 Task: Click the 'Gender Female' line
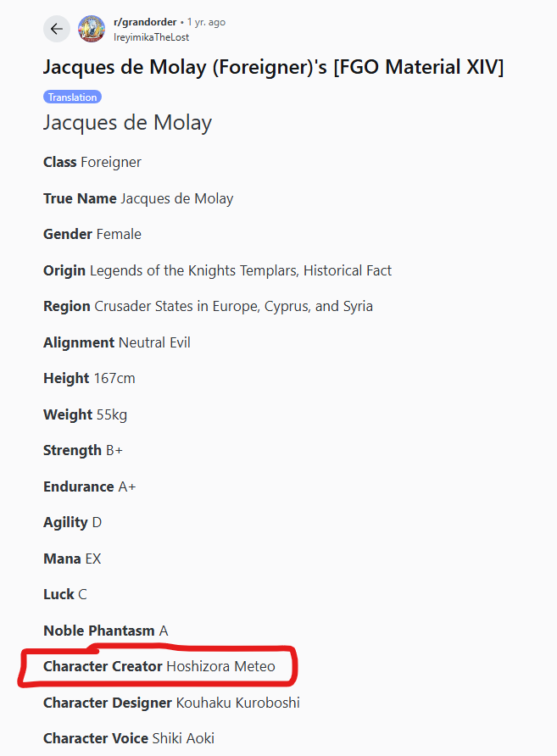(x=92, y=234)
